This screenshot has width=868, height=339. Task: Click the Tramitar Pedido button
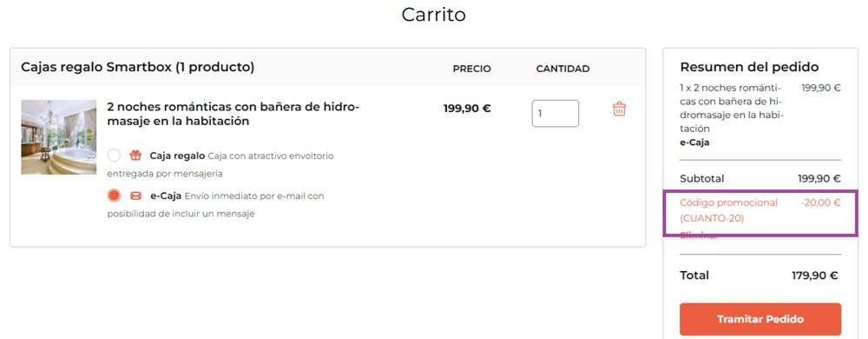(x=760, y=319)
